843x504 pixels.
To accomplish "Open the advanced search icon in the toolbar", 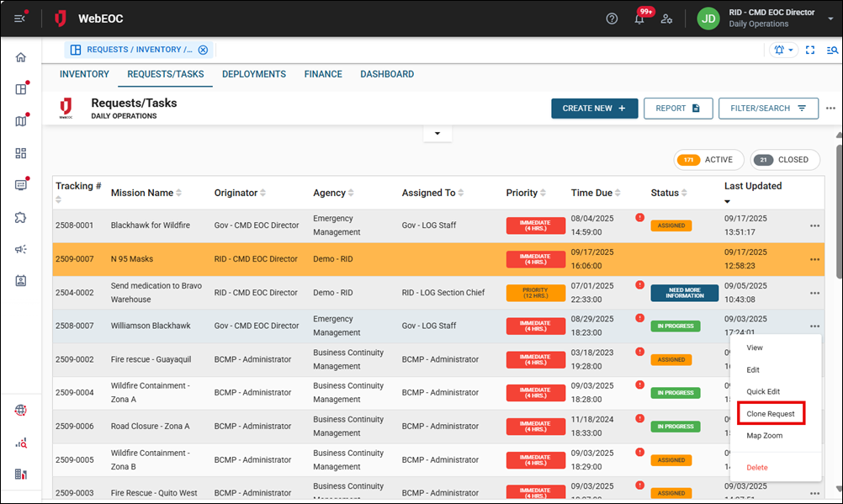I will click(x=832, y=50).
